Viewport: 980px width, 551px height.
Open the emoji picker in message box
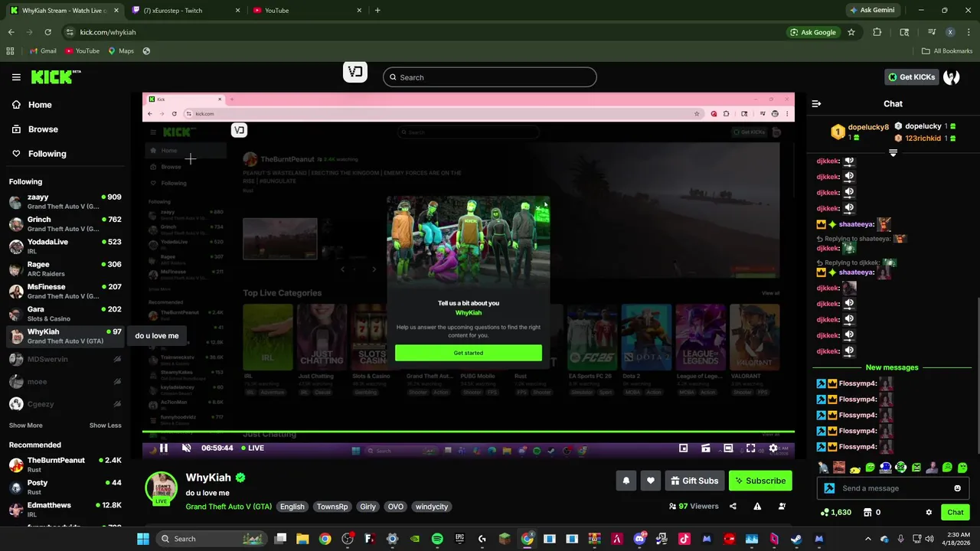[x=957, y=488]
